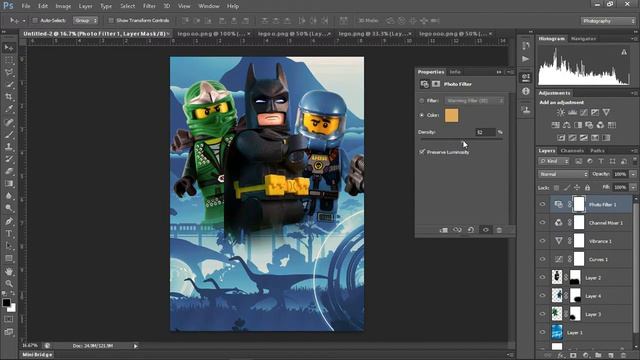This screenshot has height=360, width=640.
Task: Delete adjustment layer via Properties trash icon
Action: (499, 230)
